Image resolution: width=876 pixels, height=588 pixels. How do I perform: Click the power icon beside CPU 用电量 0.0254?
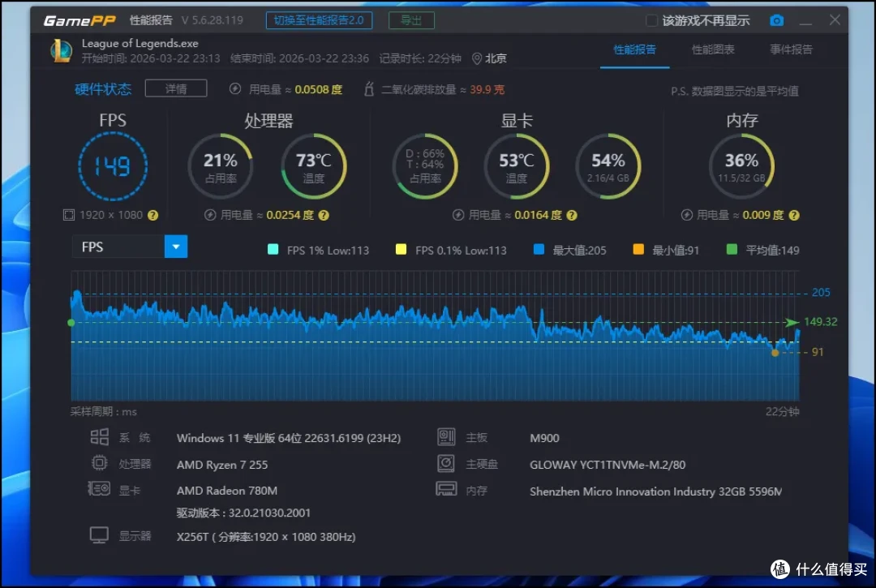point(210,215)
